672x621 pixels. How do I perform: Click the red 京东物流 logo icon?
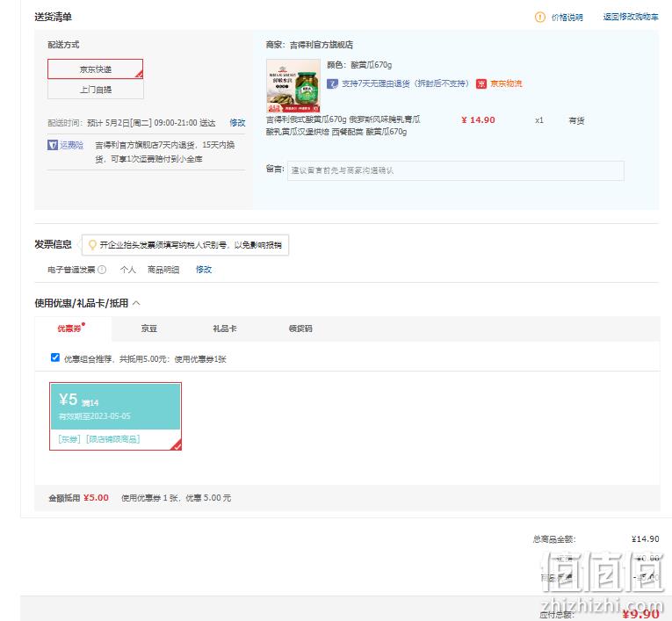[x=481, y=83]
